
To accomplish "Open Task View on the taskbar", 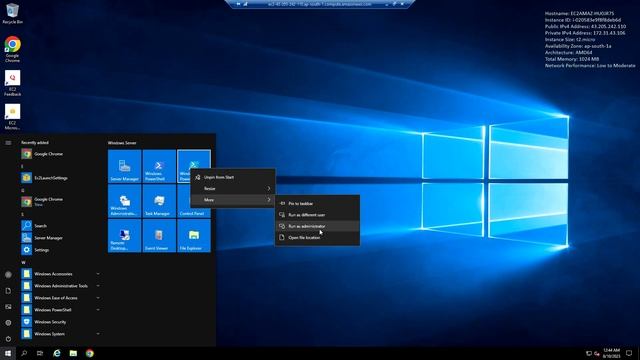I will pyautogui.click(x=40, y=353).
